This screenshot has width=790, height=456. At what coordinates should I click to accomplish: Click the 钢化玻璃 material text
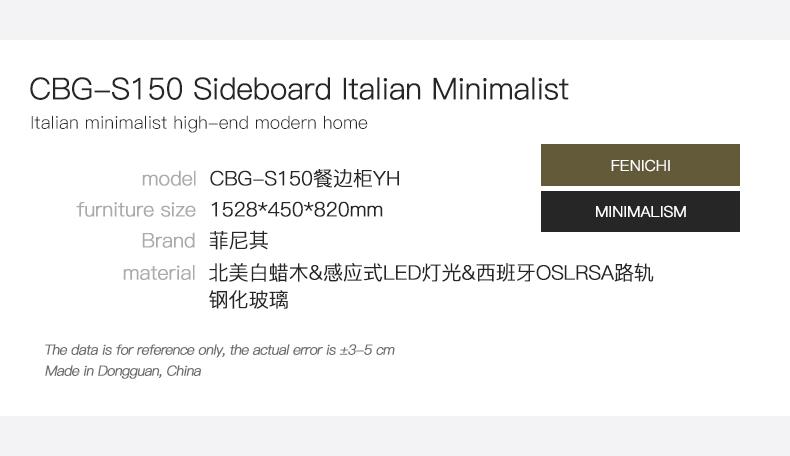(249, 300)
